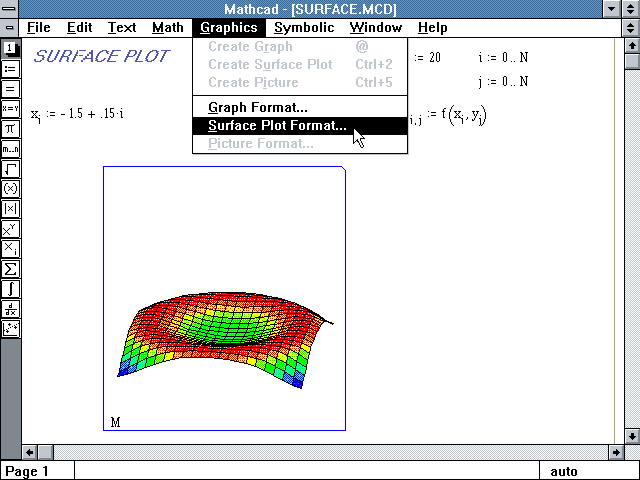Image resolution: width=640 pixels, height=480 pixels.
Task: Click the surface plot region
Action: click(x=224, y=298)
